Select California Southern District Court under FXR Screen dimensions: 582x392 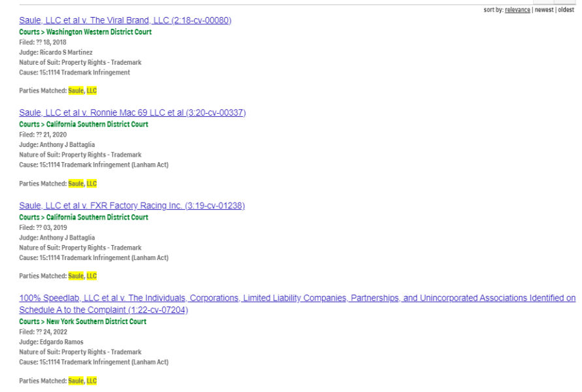[x=97, y=217]
